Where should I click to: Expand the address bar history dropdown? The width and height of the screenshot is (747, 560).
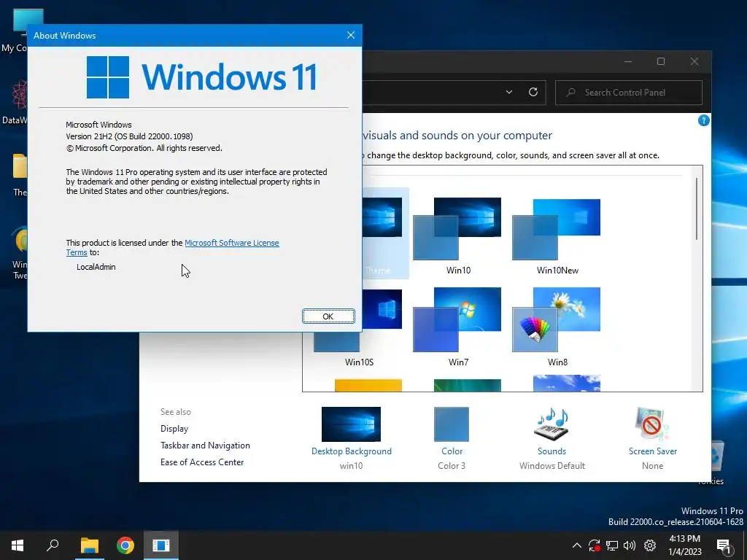click(x=508, y=92)
